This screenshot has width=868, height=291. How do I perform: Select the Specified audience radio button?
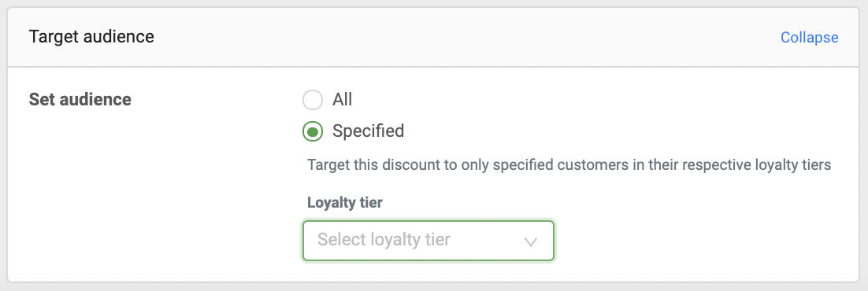click(312, 131)
